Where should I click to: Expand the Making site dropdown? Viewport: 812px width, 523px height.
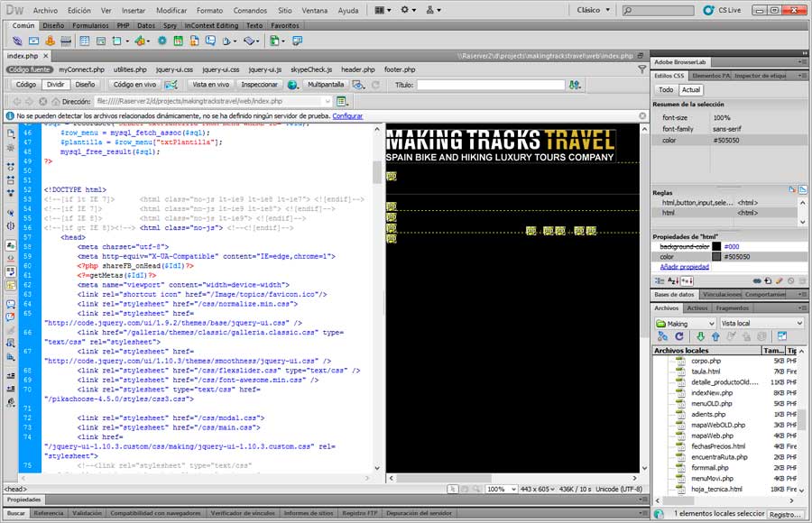point(684,323)
